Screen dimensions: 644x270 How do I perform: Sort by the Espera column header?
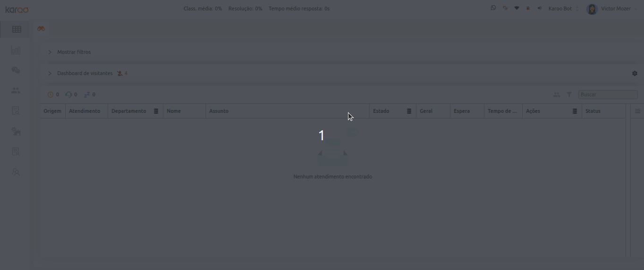point(462,111)
